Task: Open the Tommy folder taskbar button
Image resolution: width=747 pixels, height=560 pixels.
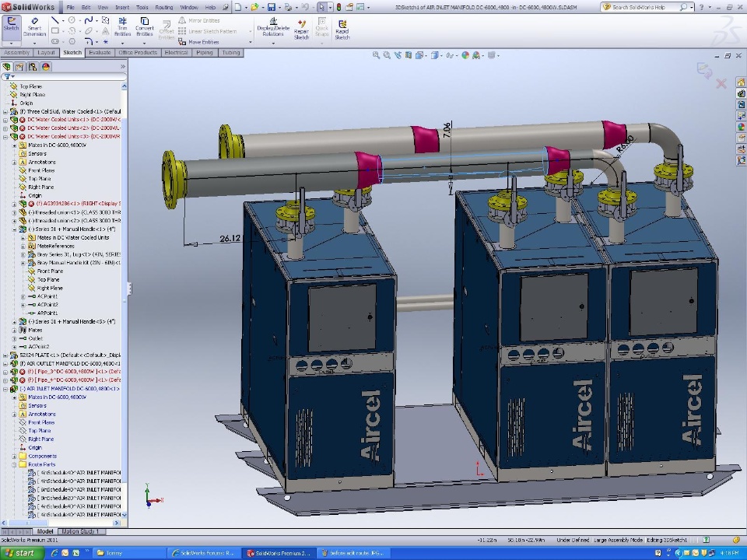Action: (128, 553)
